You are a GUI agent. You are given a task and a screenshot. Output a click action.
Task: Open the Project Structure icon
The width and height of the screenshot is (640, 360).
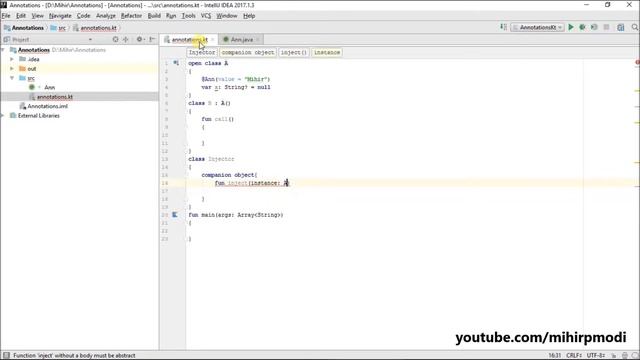[x=621, y=27]
